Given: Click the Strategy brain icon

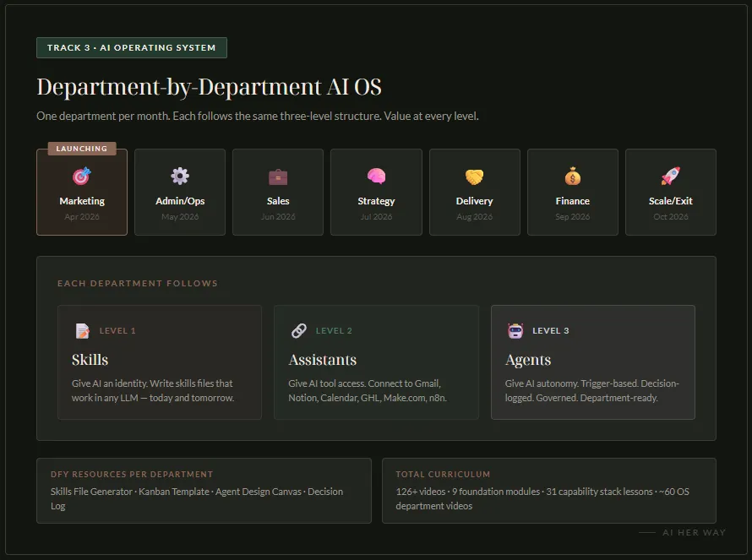Looking at the screenshot, I should [376, 177].
